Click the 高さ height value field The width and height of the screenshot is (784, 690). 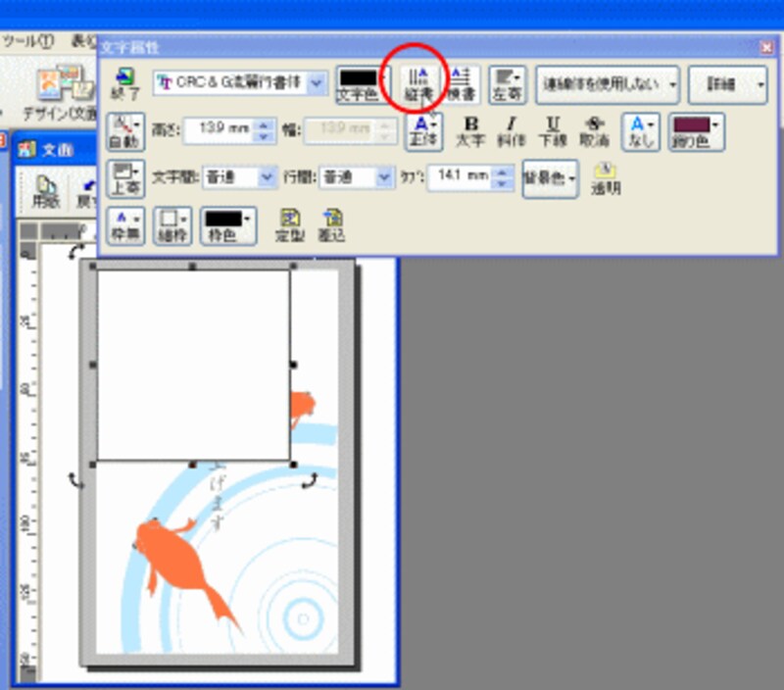219,129
